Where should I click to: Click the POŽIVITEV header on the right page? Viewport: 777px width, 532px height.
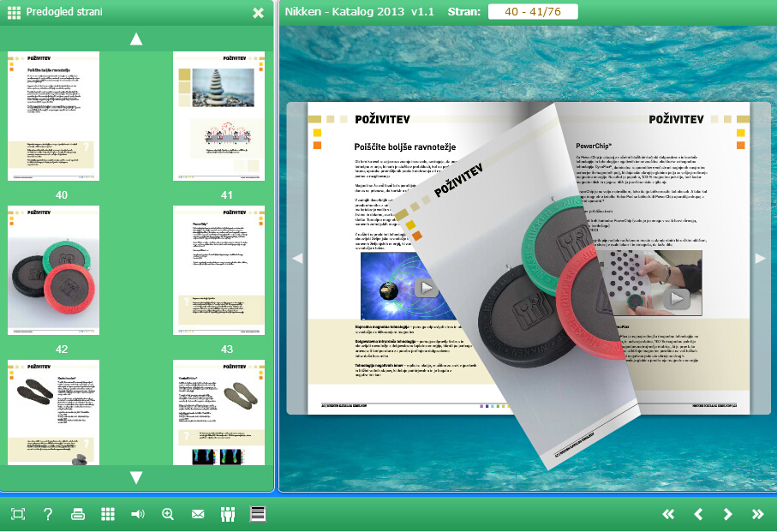click(x=676, y=119)
